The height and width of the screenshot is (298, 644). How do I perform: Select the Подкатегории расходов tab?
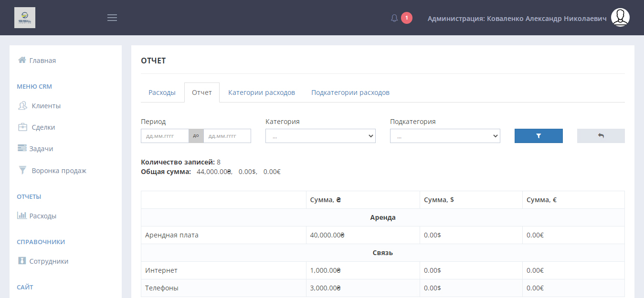[x=350, y=92]
